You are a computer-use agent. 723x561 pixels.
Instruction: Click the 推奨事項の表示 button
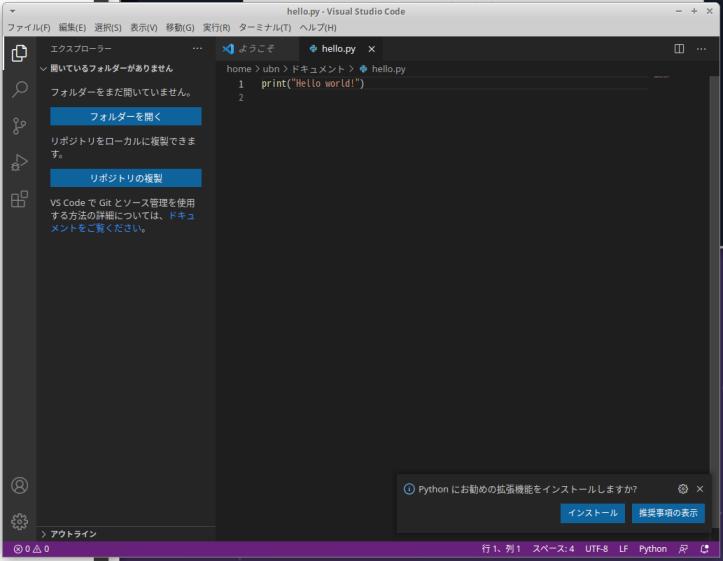(668, 513)
